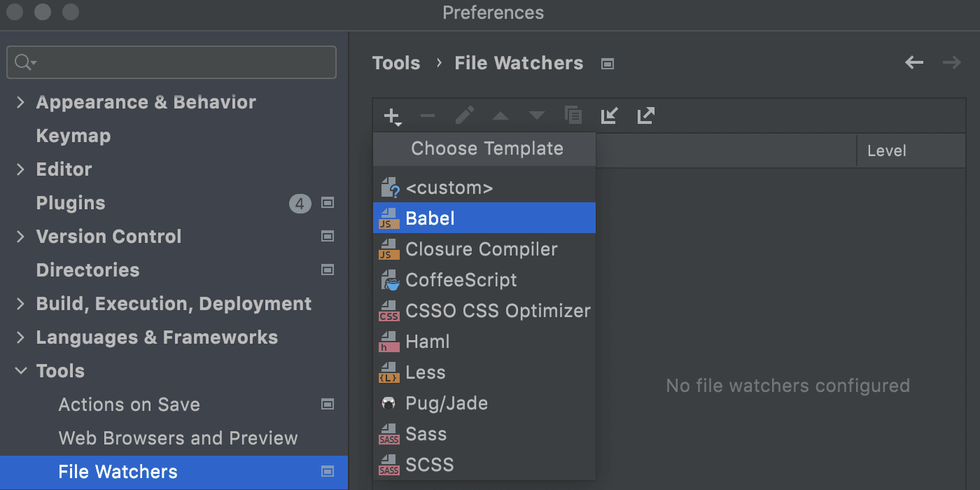The image size is (980, 490).
Task: Collapse the Tools section chevron
Action: (x=21, y=371)
